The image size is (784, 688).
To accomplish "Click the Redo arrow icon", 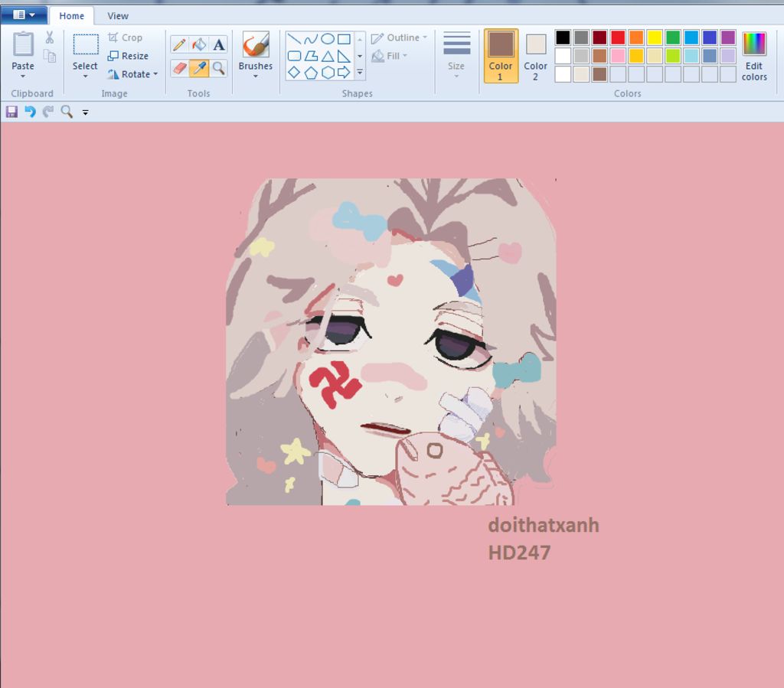I will (48, 112).
